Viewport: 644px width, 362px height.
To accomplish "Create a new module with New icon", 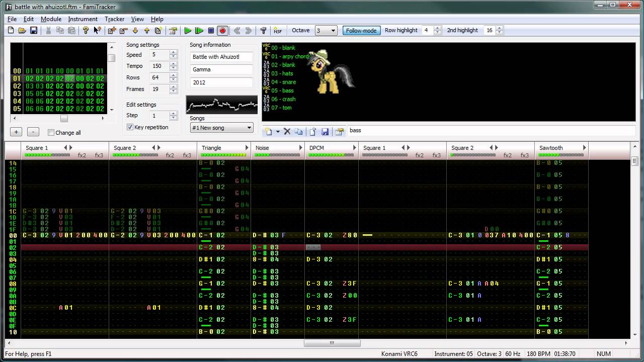I will pyautogui.click(x=11, y=31).
